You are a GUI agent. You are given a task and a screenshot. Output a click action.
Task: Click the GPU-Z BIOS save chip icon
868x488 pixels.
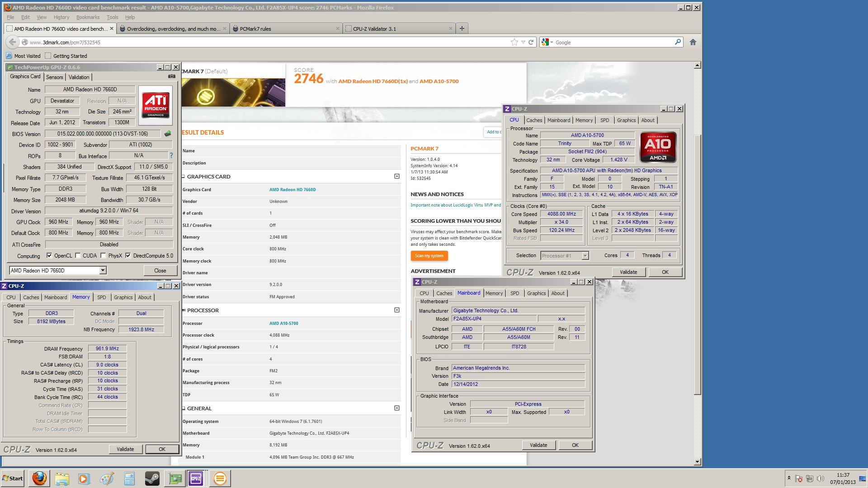[168, 134]
